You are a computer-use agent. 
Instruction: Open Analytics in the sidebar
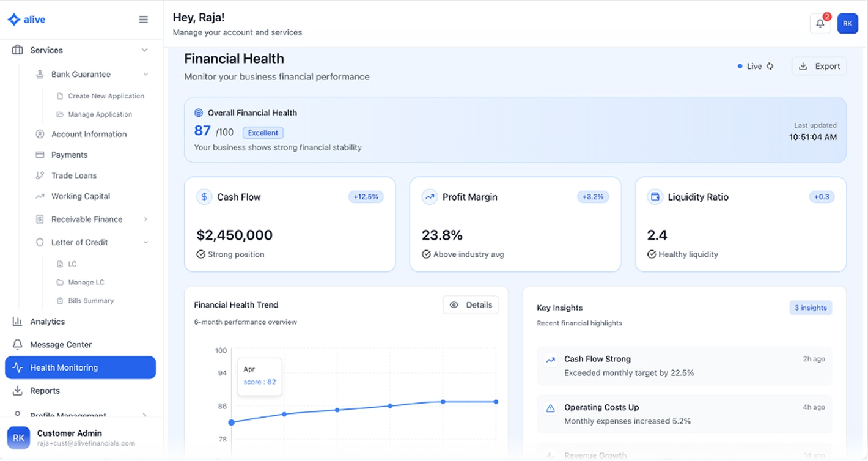[x=47, y=322]
